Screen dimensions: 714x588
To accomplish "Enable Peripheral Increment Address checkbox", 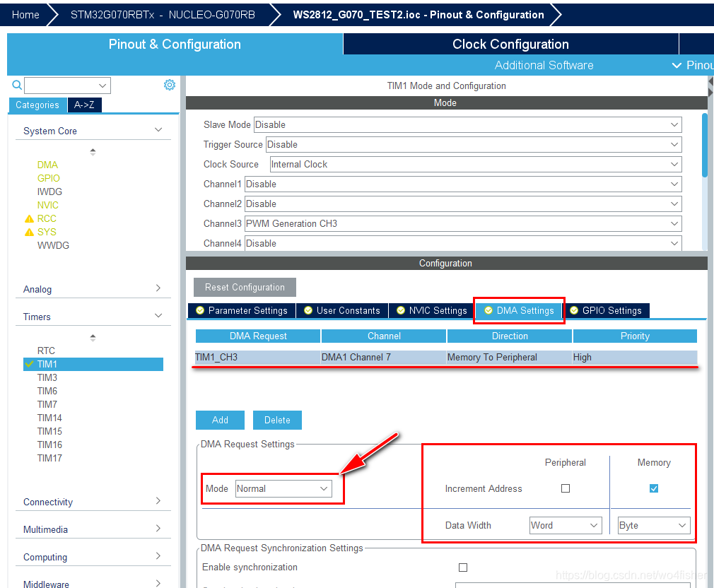I will coord(566,488).
